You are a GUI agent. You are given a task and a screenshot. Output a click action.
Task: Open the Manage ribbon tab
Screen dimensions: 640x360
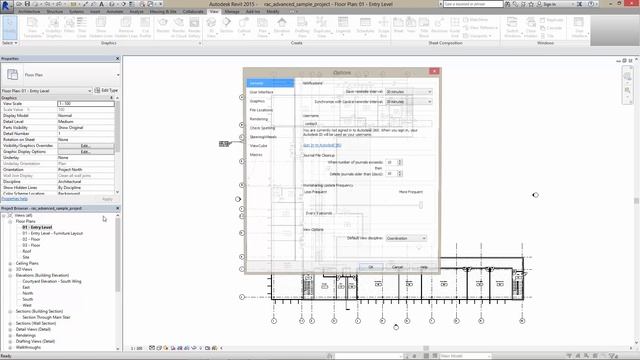tap(232, 11)
